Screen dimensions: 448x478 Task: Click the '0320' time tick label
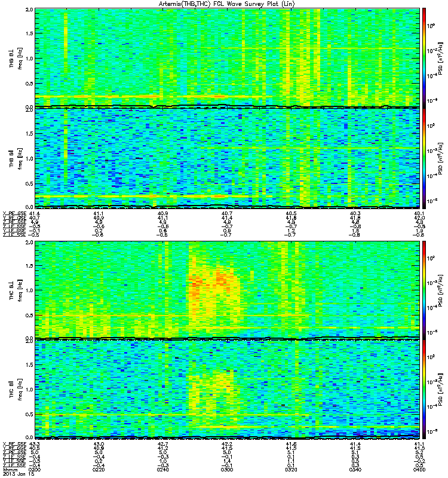click(x=291, y=470)
